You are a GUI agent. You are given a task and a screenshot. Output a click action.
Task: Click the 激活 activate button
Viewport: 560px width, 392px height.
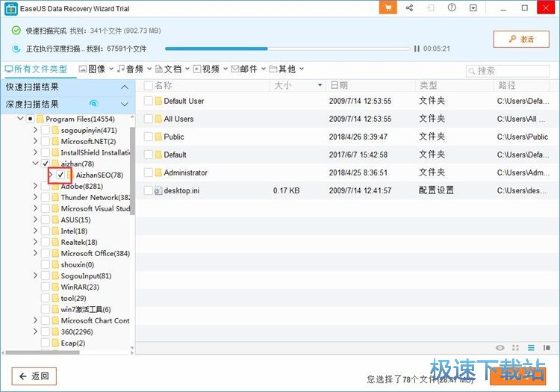521,40
